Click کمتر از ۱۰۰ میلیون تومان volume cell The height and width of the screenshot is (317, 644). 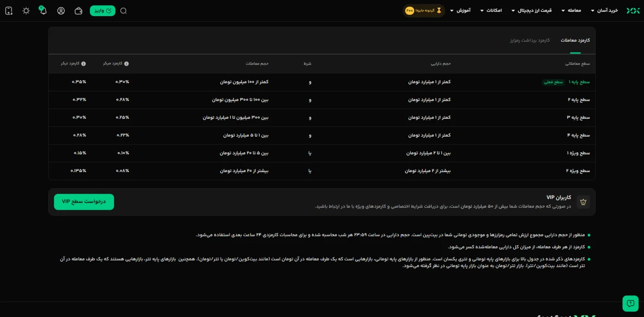tap(244, 82)
